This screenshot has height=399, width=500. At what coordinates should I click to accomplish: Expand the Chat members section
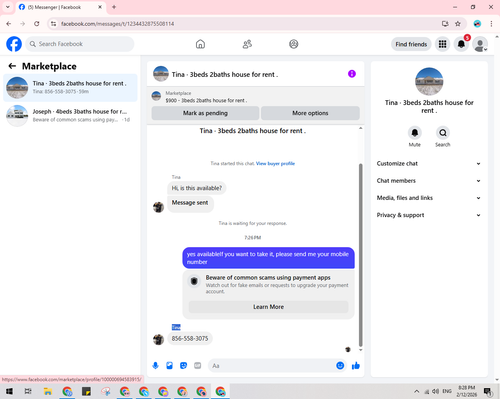point(429,181)
